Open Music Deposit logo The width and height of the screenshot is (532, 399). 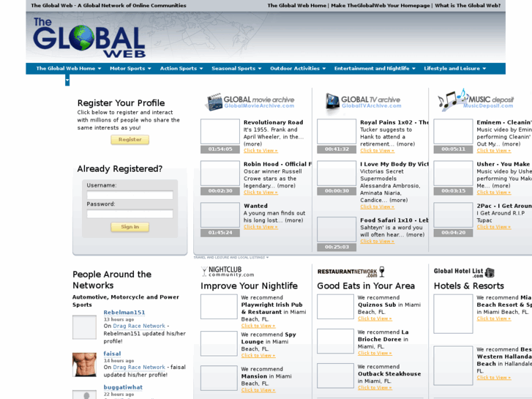(476, 100)
